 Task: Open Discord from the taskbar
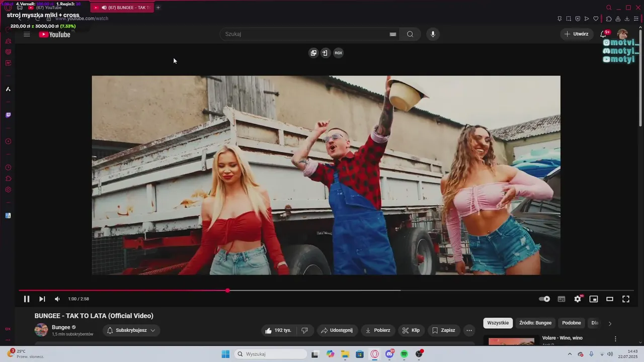point(389,354)
